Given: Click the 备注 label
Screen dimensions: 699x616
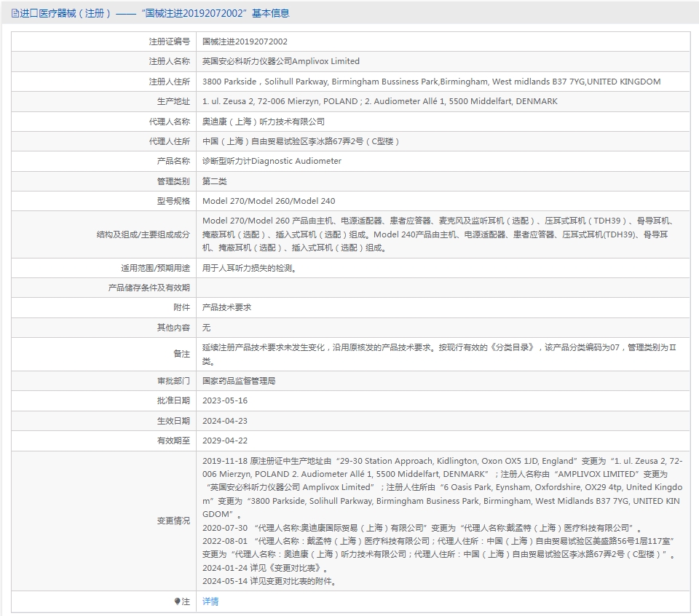Looking at the screenshot, I should (181, 354).
